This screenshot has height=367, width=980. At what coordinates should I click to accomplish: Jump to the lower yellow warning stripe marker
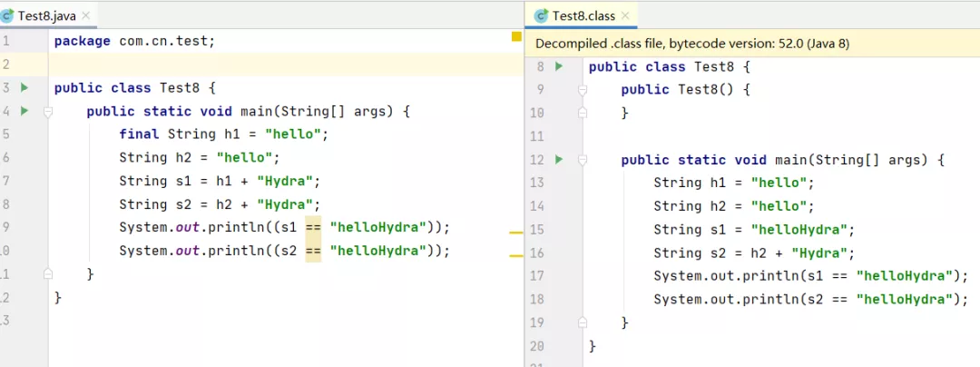point(516,255)
